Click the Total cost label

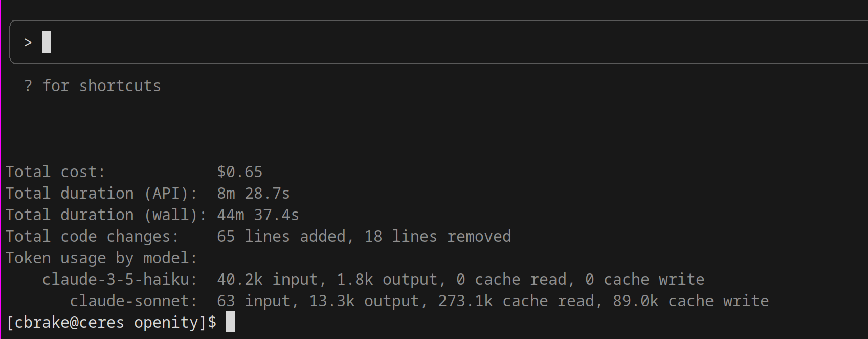pyautogui.click(x=55, y=172)
